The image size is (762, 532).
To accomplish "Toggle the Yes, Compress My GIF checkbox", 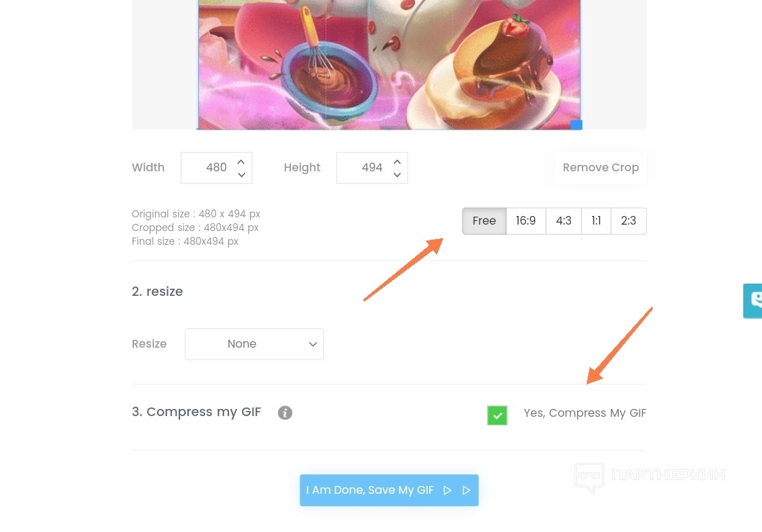I will (x=497, y=415).
